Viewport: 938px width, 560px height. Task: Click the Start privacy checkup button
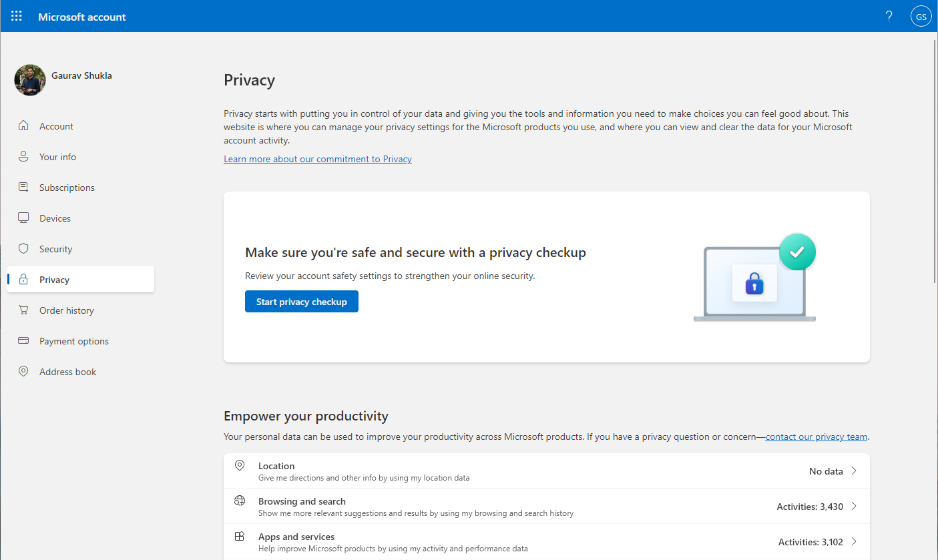point(301,301)
